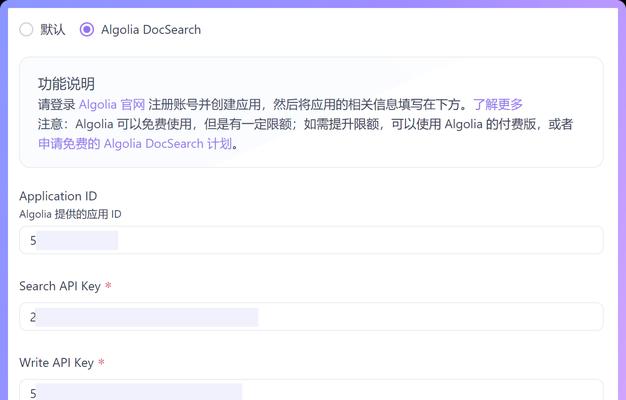Open the 了解更多 link
Image resolution: width=626 pixels, height=400 pixels.
(x=498, y=105)
